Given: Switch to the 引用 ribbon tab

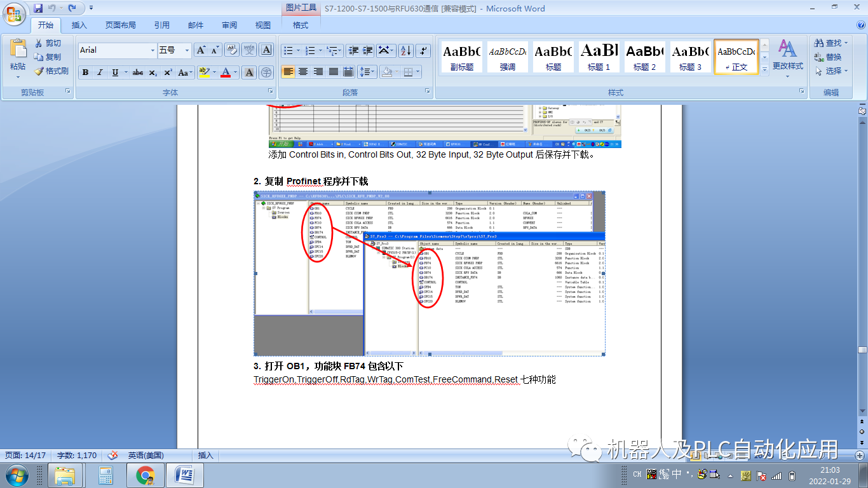Looking at the screenshot, I should point(162,25).
